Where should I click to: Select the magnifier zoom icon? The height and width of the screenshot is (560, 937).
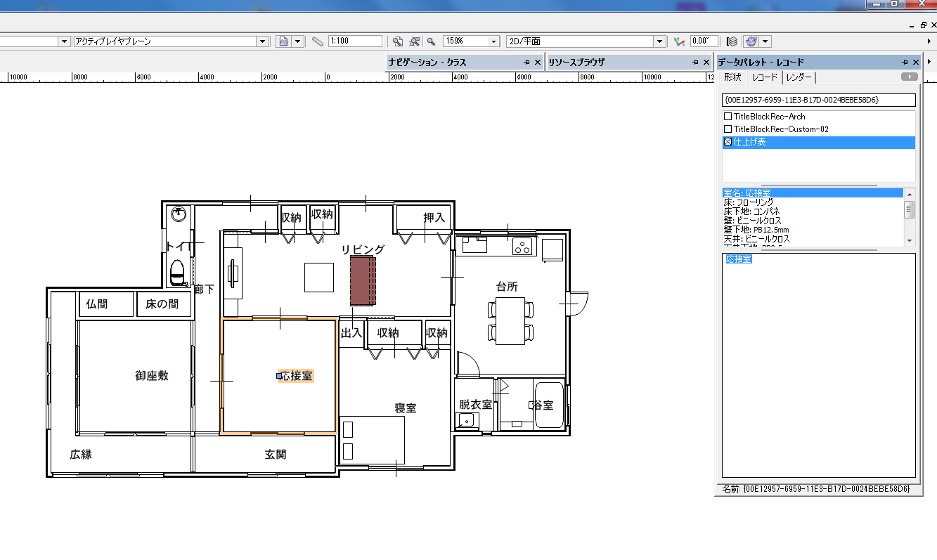431,41
